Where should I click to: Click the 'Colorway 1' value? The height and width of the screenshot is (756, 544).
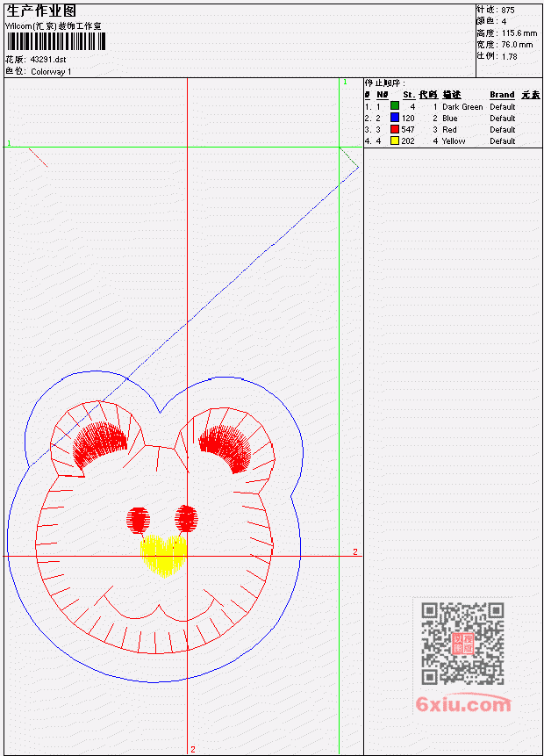coord(51,72)
